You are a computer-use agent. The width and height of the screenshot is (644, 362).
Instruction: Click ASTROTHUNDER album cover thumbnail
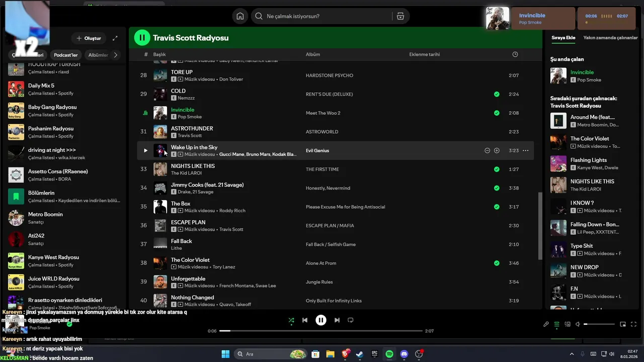tap(160, 132)
